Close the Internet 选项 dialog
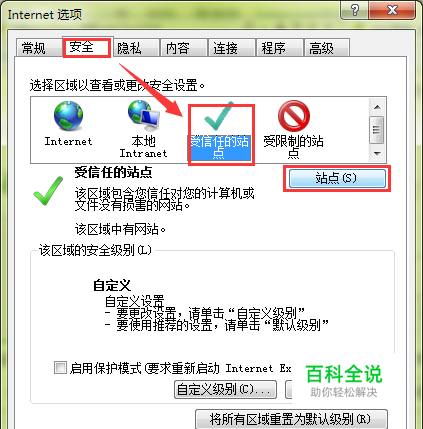 coord(392,10)
